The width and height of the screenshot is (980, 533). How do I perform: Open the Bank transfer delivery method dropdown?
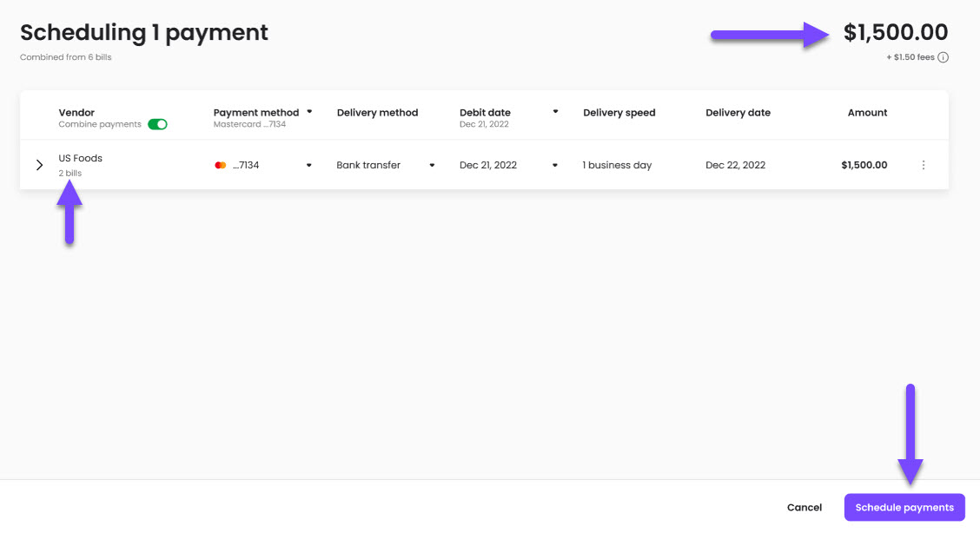click(432, 166)
